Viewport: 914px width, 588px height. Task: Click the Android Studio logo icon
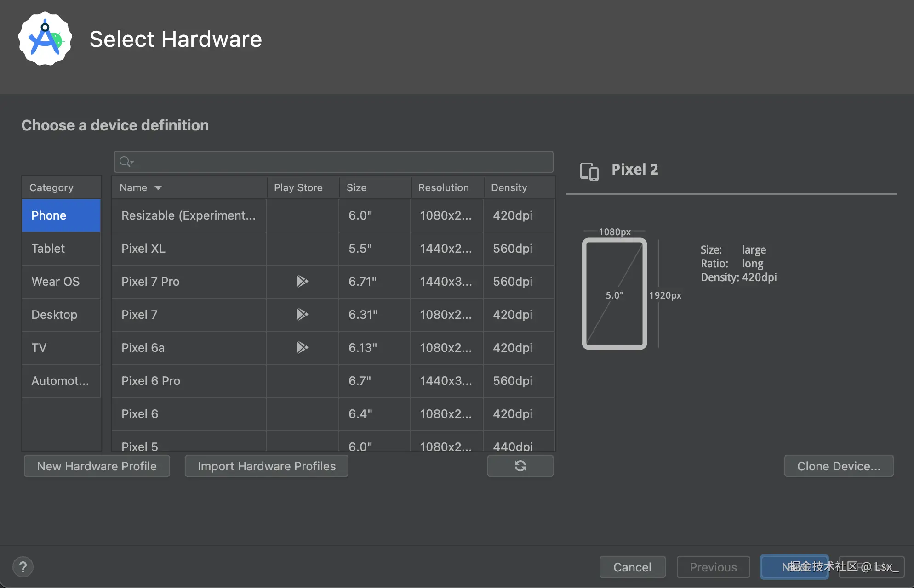point(45,39)
